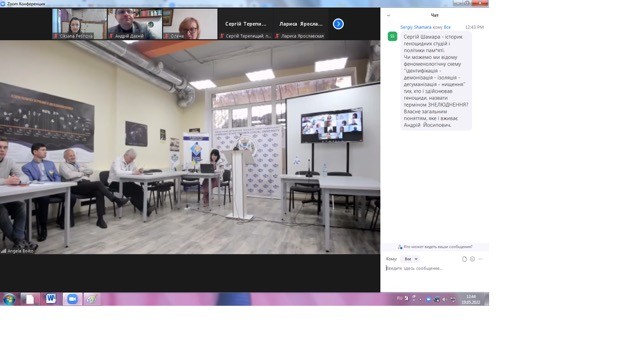The image size is (640, 363).
Task: Click the Windows Start button
Action: 9,299
